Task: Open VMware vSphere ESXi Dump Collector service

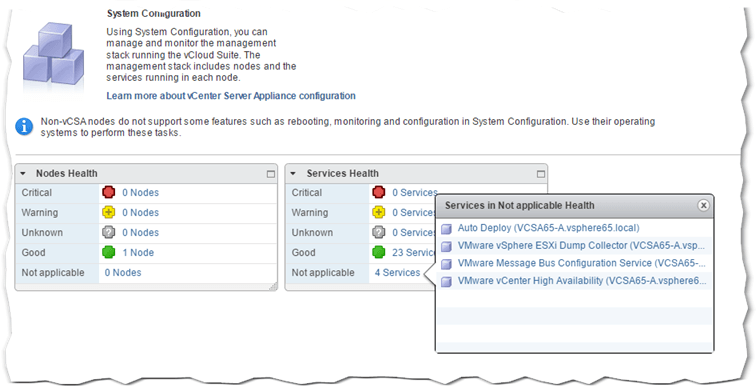Action: point(581,245)
